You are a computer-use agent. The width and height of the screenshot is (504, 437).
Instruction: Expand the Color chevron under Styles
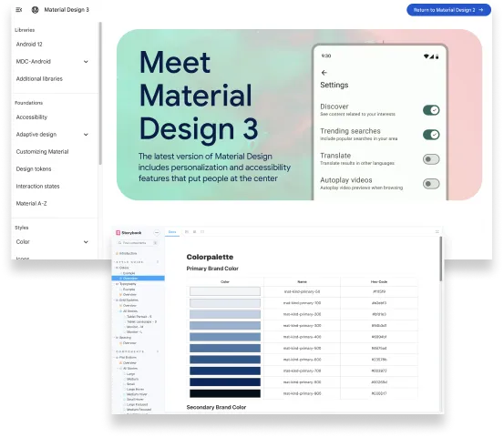pos(86,242)
